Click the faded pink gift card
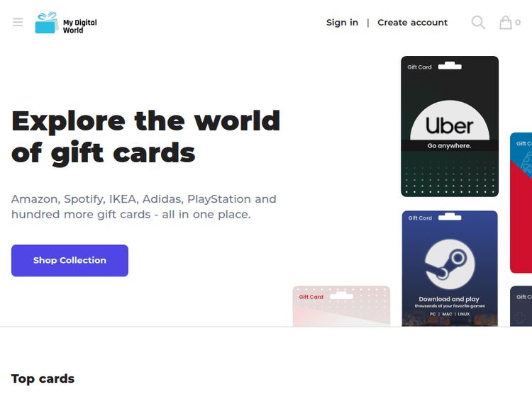Image resolution: width=532 pixels, height=399 pixels. pyautogui.click(x=341, y=306)
